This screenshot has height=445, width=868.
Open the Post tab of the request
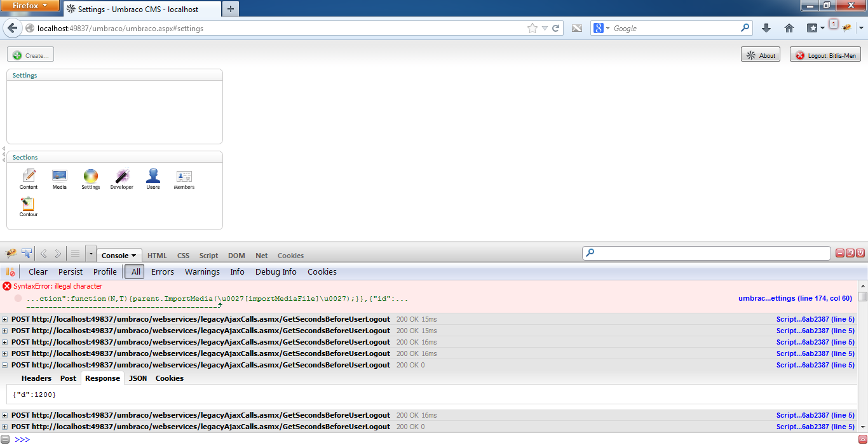coord(68,378)
